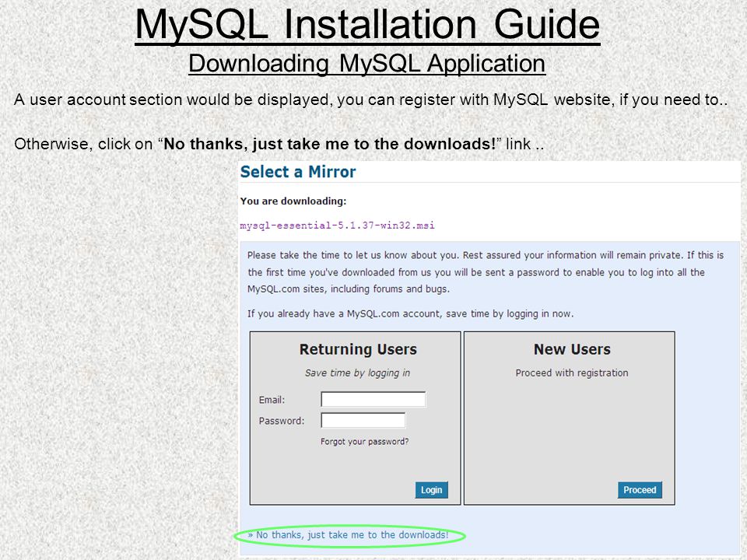Open the 'Forgot your password?' link

364,442
